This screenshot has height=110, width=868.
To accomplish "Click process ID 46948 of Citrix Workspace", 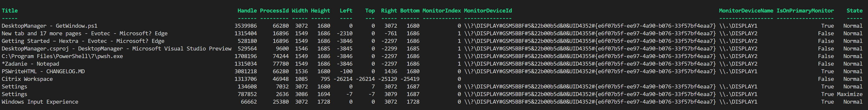I will 281,79.
